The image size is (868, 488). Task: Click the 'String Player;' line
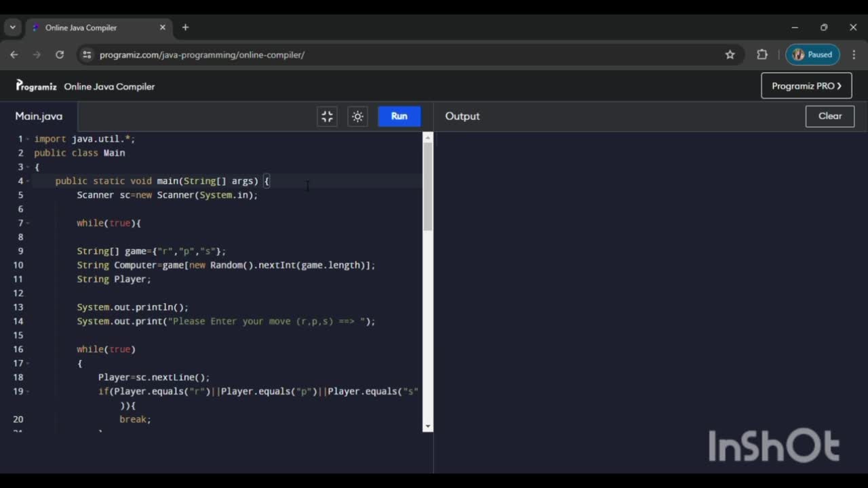click(114, 279)
